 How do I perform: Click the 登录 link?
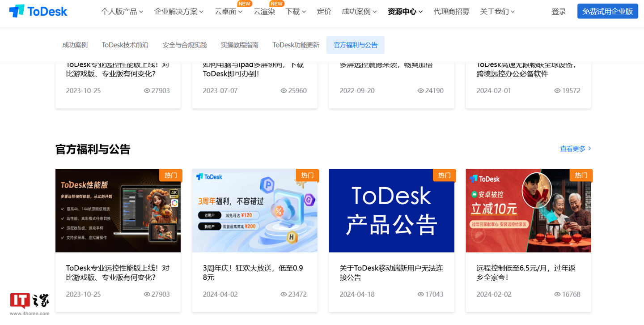click(559, 12)
